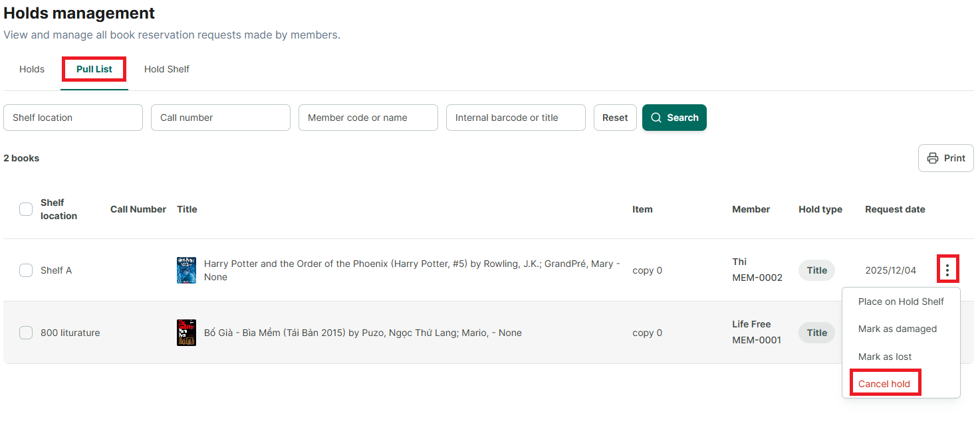Switch to the Holds tab
Viewport: 980px width, 429px height.
[32, 69]
